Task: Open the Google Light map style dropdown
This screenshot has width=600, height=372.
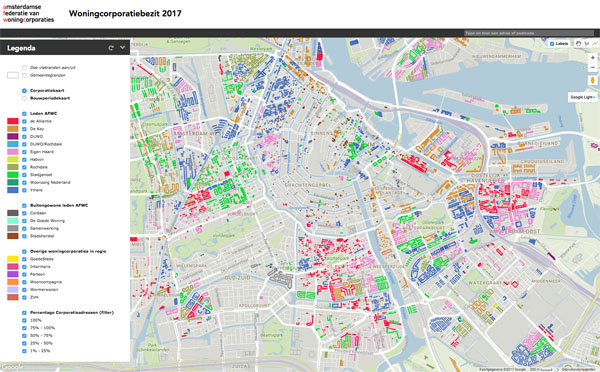Action: click(583, 97)
